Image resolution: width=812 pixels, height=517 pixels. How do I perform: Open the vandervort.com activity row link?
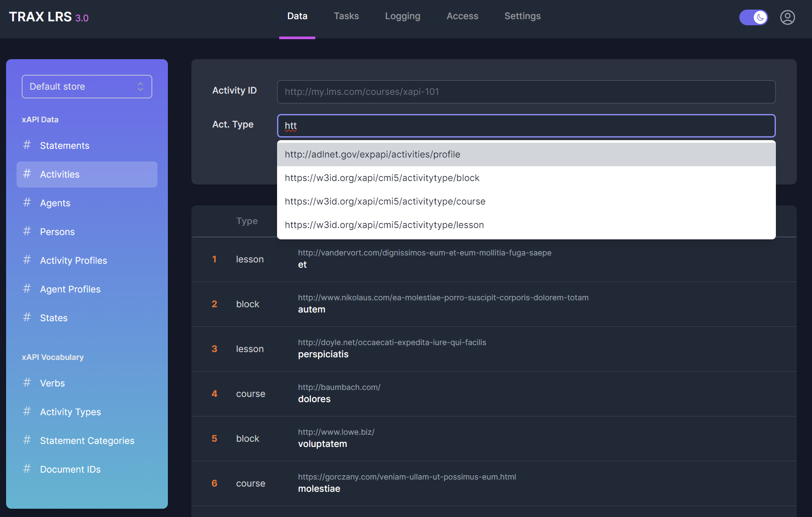click(424, 253)
